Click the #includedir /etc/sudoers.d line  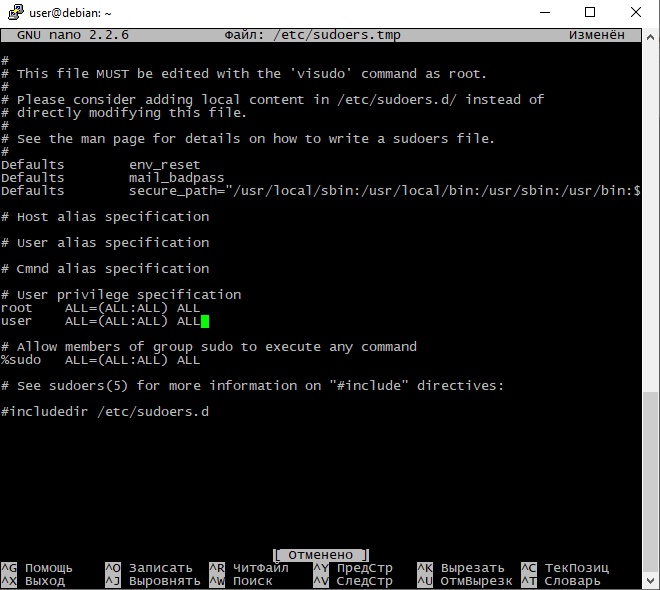click(x=105, y=412)
